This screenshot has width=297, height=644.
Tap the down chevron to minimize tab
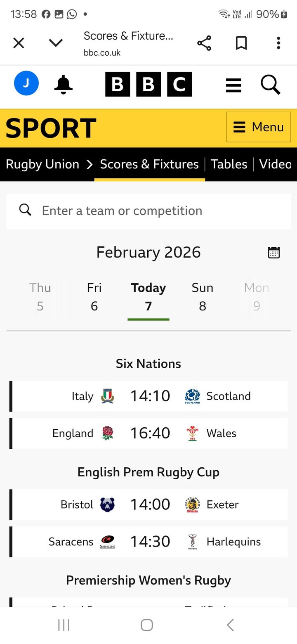coord(56,43)
